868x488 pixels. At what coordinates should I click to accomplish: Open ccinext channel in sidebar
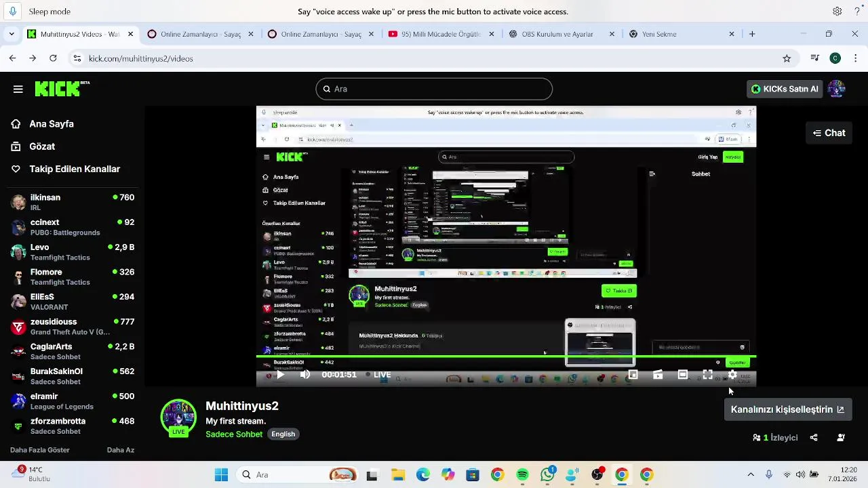(x=73, y=227)
